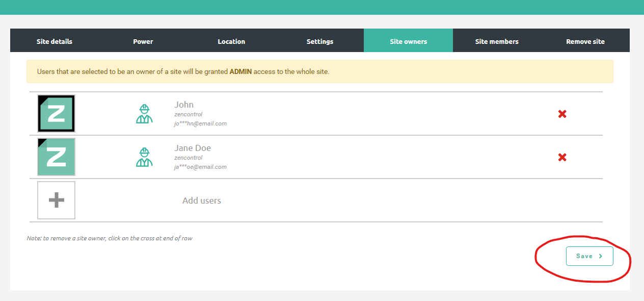Open the Location tab
644x301 pixels.
tap(231, 41)
